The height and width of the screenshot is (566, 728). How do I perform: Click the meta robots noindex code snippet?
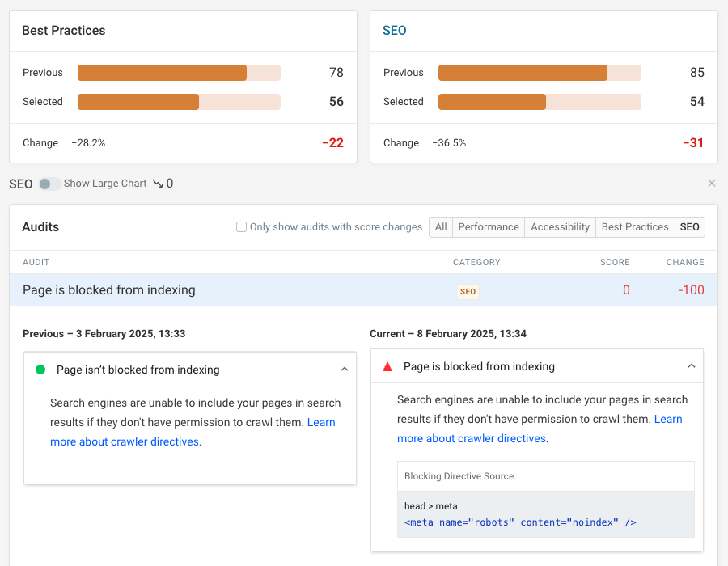pyautogui.click(x=520, y=522)
